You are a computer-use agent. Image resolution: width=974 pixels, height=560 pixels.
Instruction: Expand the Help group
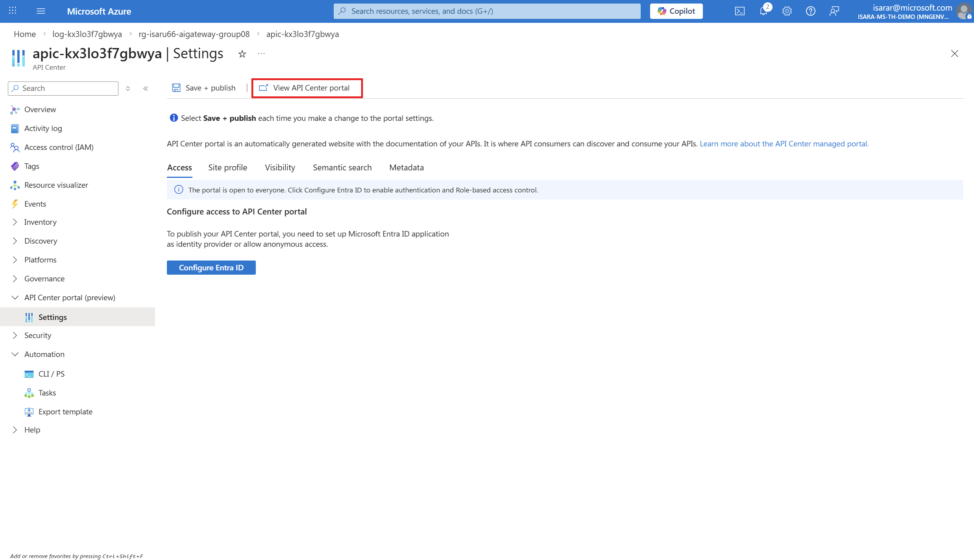click(15, 430)
